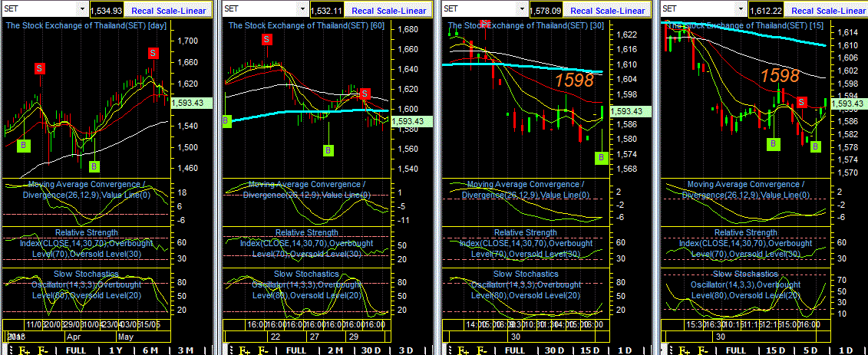This screenshot has width=868, height=355.
Task: Click Relative Strength title on 60-minute chart
Action: pyautogui.click(x=307, y=232)
